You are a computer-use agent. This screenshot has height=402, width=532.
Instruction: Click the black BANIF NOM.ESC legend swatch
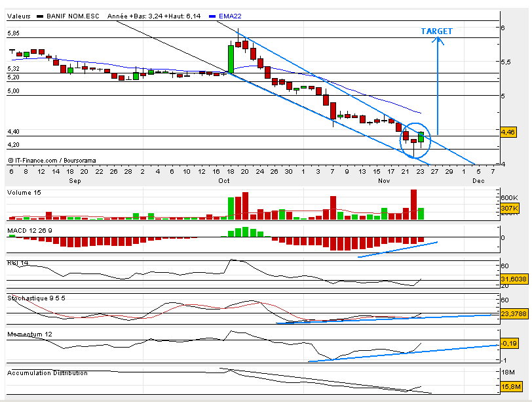click(40, 16)
